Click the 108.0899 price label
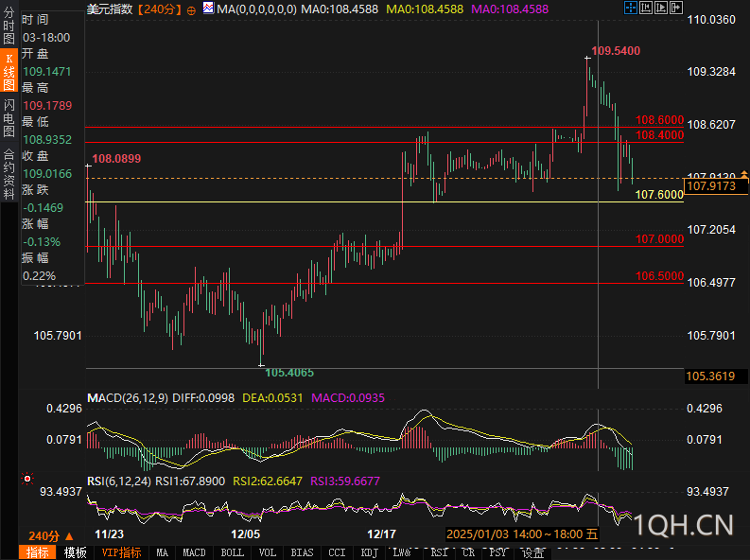750x560 pixels. (x=116, y=158)
